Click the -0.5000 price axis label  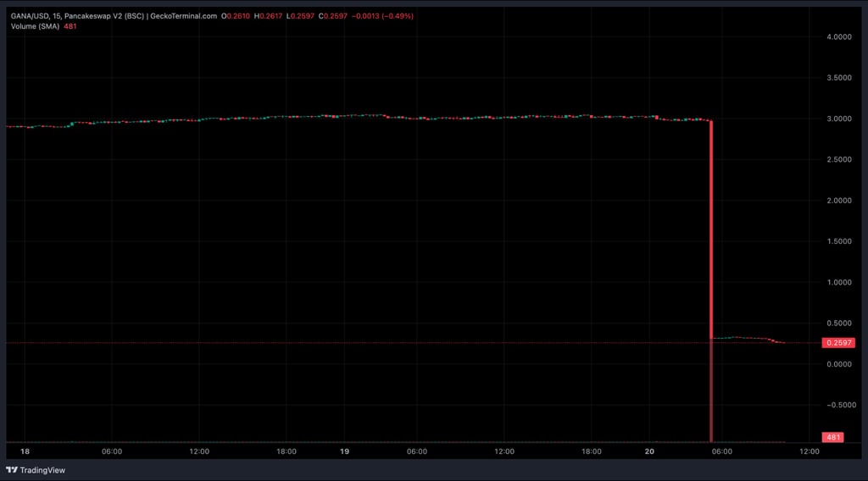(x=837, y=406)
